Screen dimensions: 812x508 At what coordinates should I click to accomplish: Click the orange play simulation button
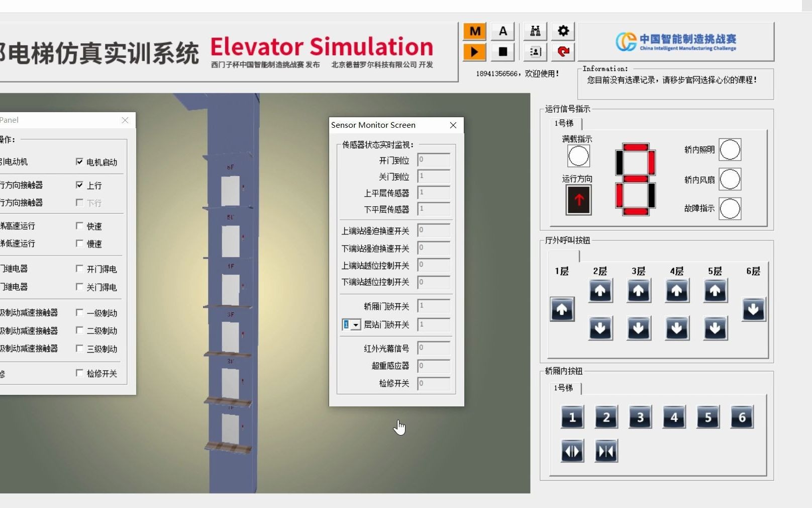tap(475, 51)
